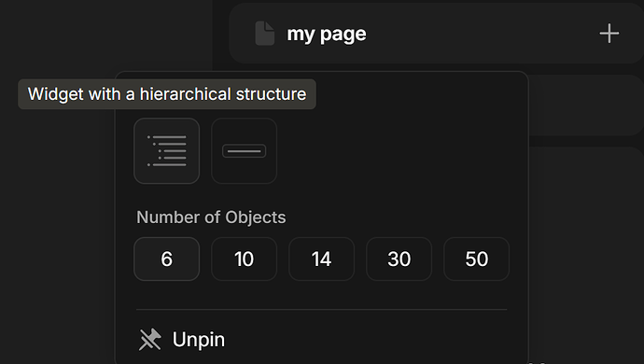
Task: Click the hierarchical structure tooltip
Action: 167,94
